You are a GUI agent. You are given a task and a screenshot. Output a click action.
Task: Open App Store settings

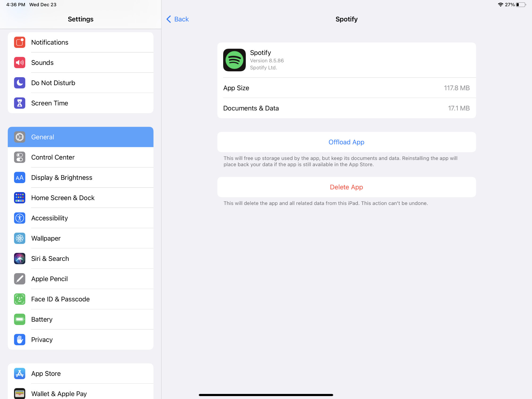tap(81, 373)
